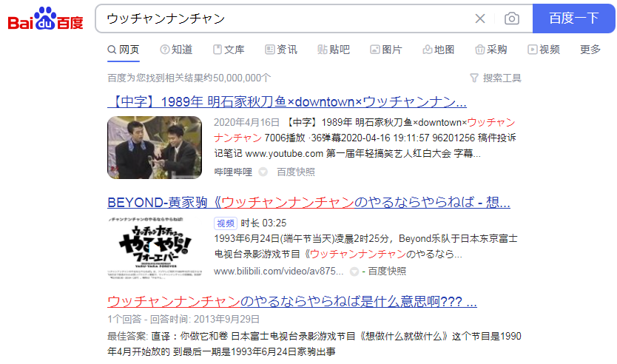The width and height of the screenshot is (617, 364).
Task: Expand dropdown arrow next to 哔哩哔哩
Action: click(263, 172)
